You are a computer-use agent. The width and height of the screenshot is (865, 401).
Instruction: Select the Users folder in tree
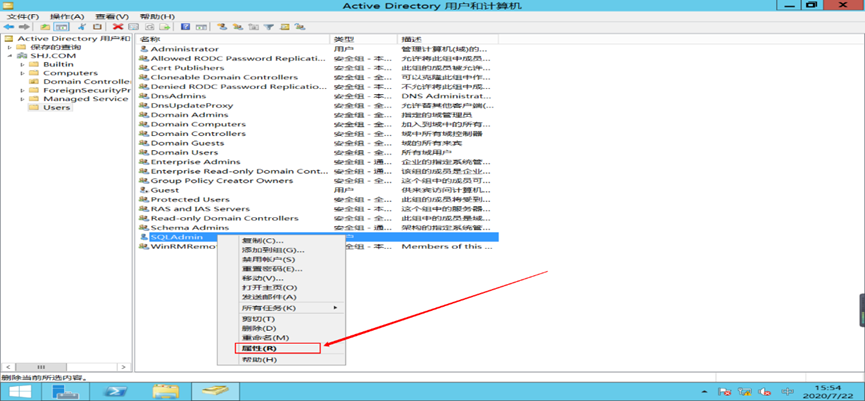(x=56, y=107)
